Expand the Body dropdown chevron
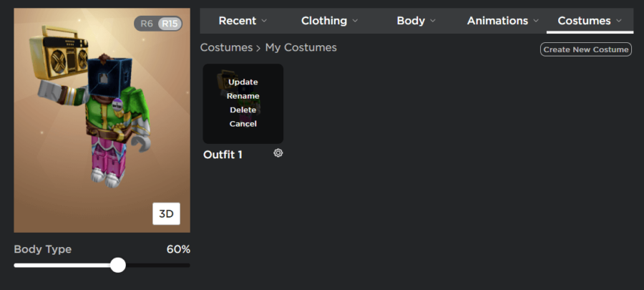This screenshot has height=290, width=644. (433, 21)
